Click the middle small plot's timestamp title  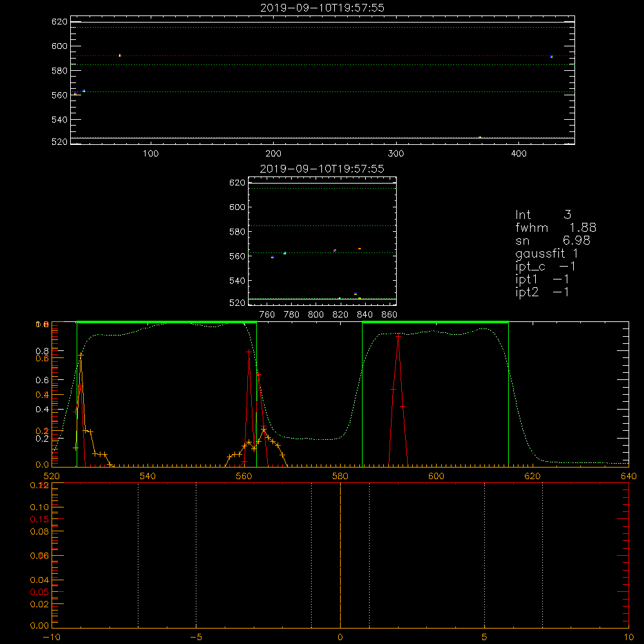(322, 169)
